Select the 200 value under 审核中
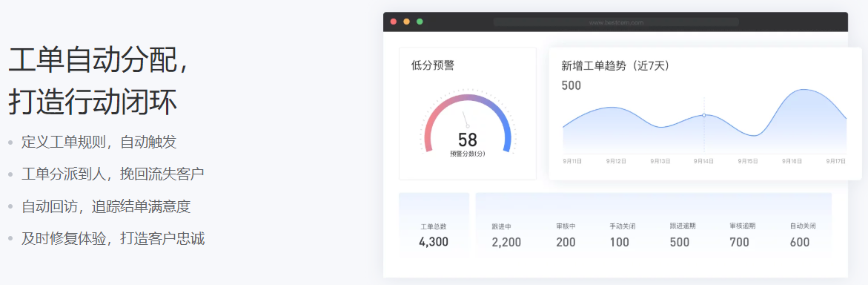 pyautogui.click(x=566, y=242)
